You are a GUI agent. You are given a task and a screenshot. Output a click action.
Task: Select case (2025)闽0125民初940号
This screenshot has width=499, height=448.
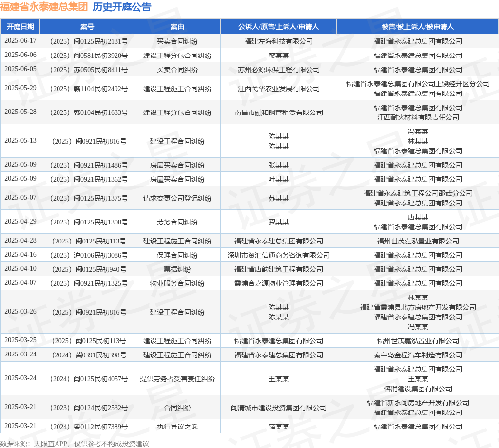[x=89, y=269]
